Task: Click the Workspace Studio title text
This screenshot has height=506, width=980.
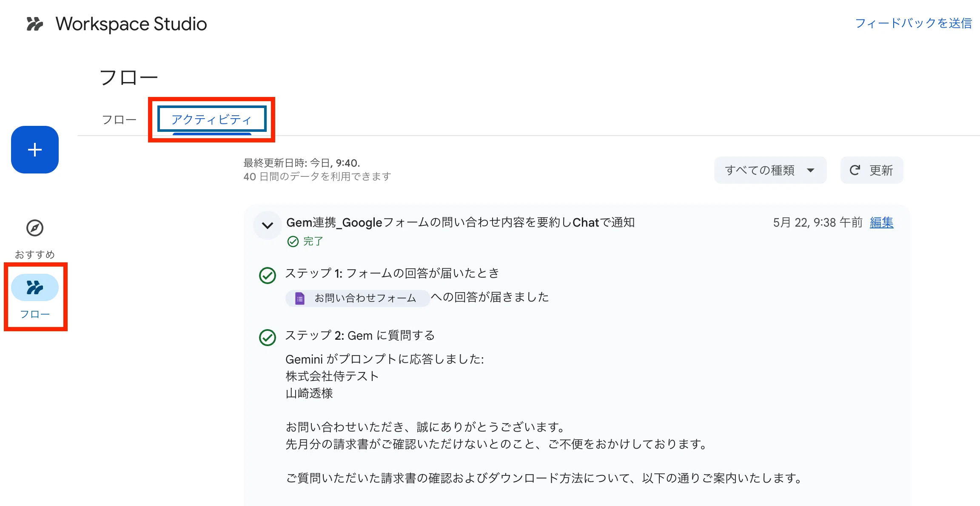Action: pyautogui.click(x=131, y=24)
